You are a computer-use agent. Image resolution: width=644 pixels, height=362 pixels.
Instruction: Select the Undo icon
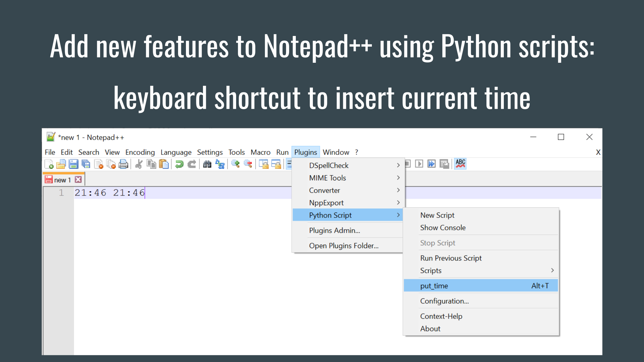click(179, 164)
